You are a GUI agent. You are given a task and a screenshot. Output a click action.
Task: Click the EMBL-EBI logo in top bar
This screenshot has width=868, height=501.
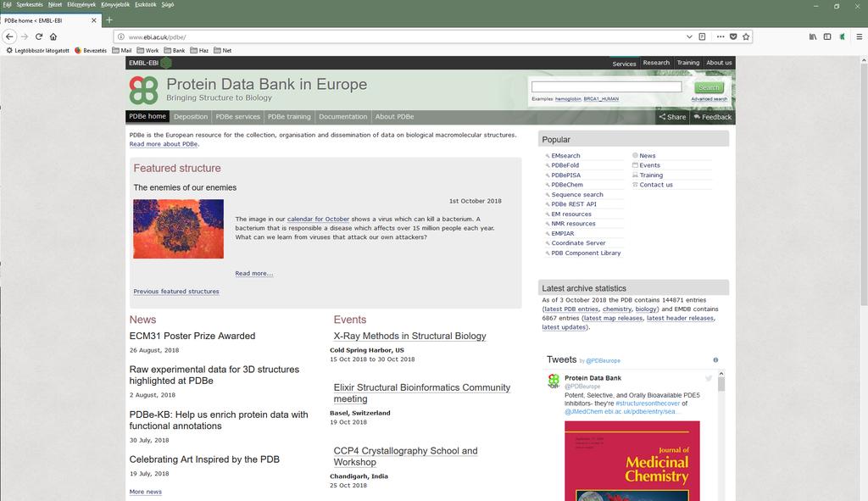point(150,63)
